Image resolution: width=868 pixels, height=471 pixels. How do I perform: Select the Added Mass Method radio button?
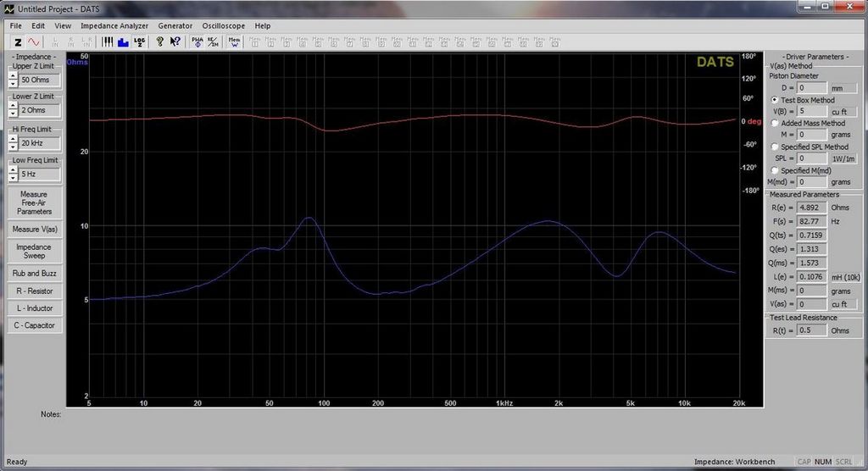tap(775, 124)
